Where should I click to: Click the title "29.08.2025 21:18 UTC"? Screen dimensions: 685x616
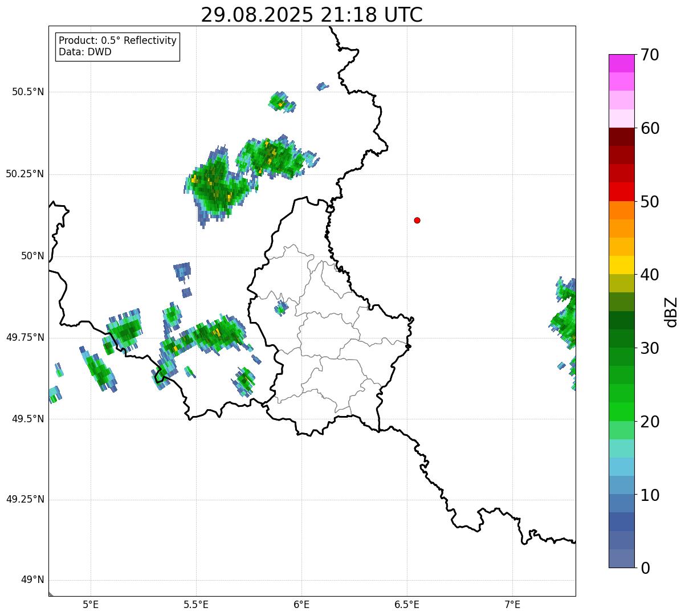tap(312, 15)
